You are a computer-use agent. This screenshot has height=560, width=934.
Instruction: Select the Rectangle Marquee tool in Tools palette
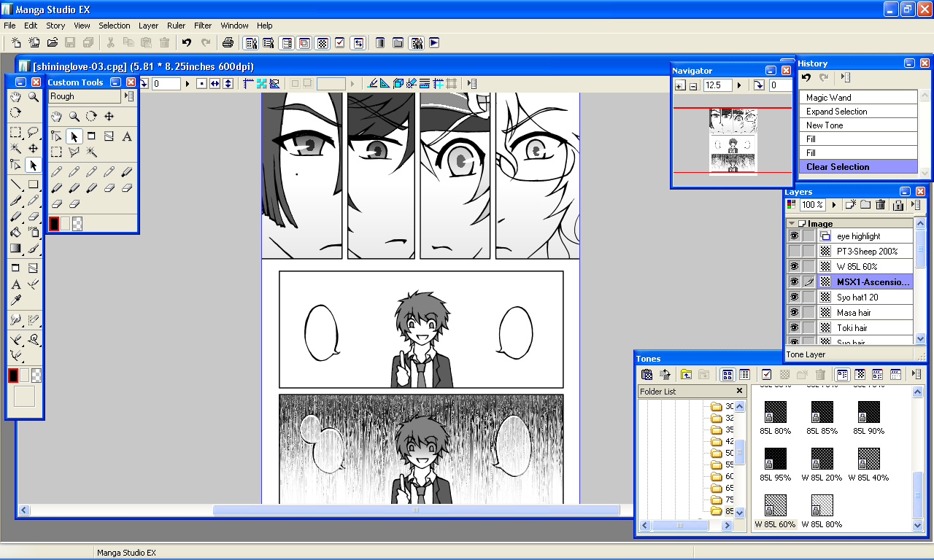(15, 133)
